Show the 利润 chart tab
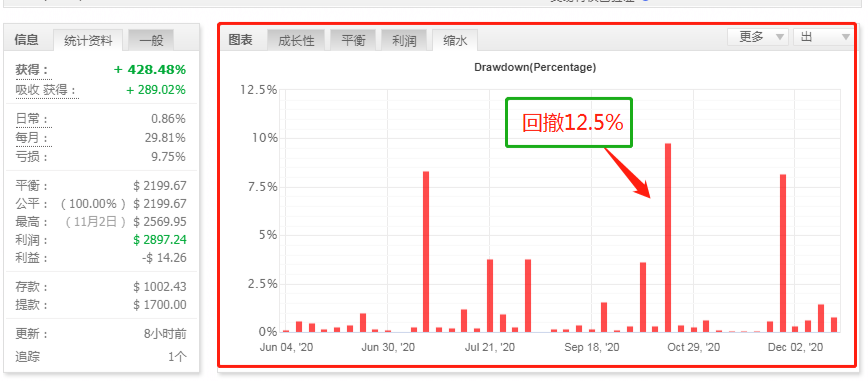Viewport: 868px width, 381px height. (x=404, y=40)
